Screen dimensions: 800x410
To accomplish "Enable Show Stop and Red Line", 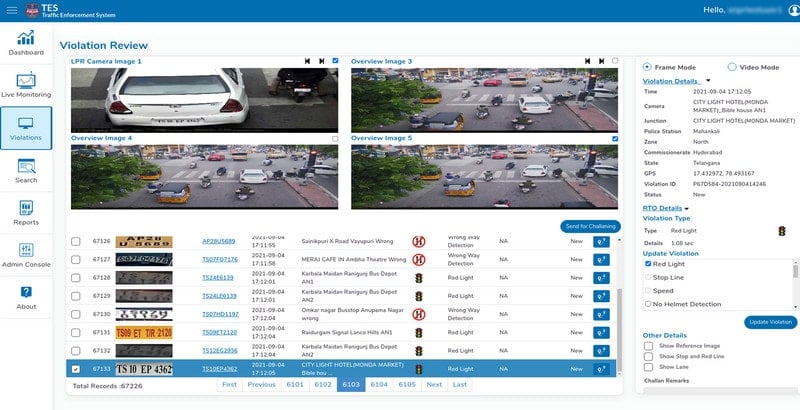I will point(648,356).
